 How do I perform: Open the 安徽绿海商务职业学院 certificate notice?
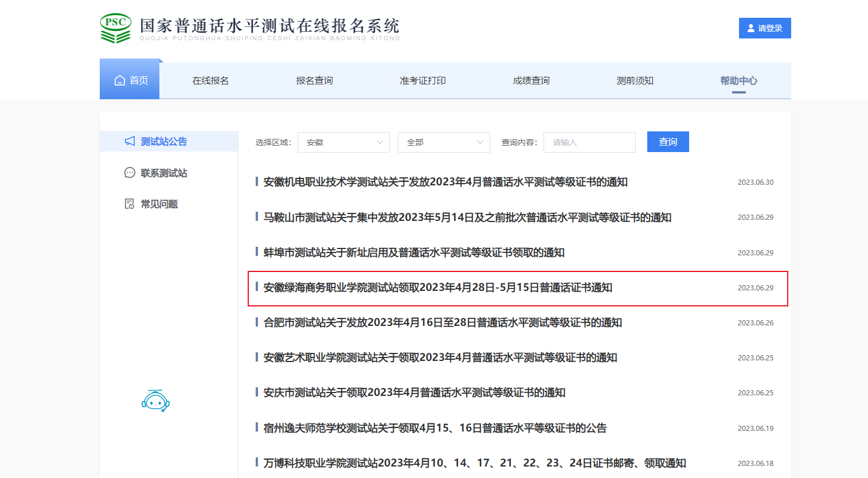438,287
